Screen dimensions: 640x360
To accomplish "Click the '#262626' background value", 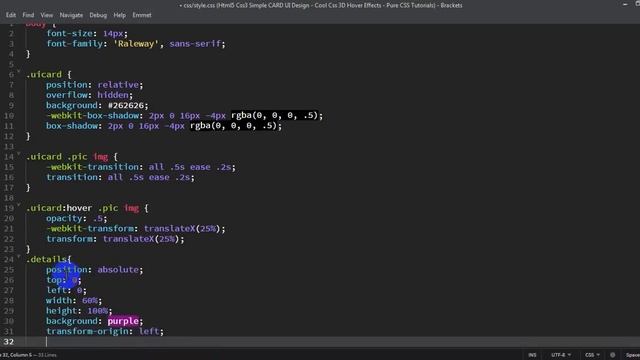I will [x=126, y=105].
